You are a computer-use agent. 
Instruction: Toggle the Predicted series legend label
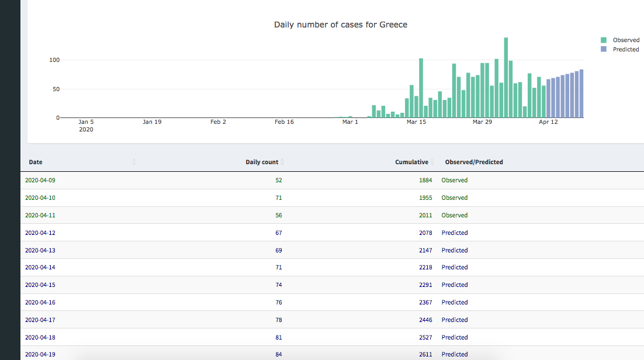pos(625,50)
